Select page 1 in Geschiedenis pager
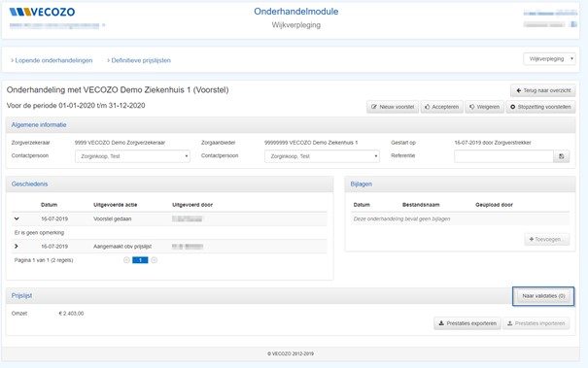This screenshot has width=588, height=368. (140, 260)
